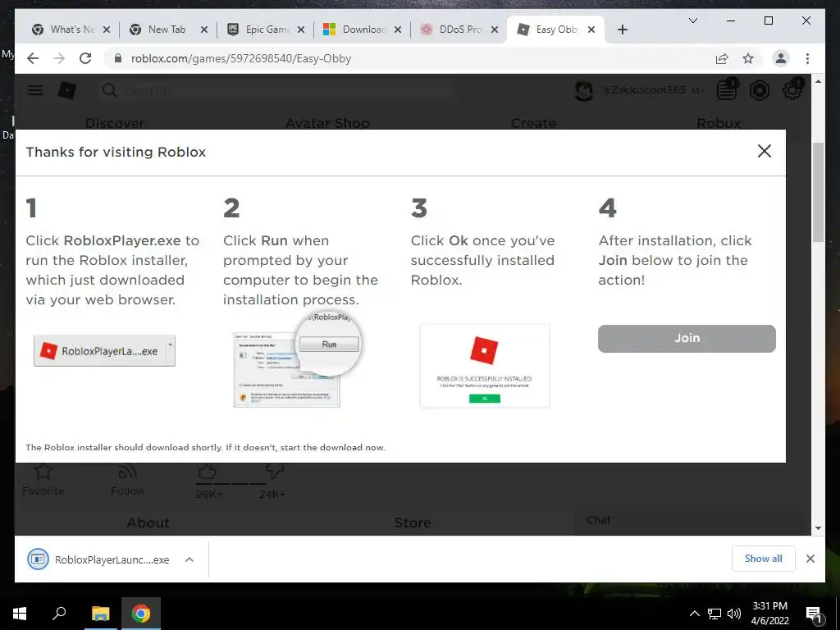Click the page vertical scrollbar thumb

point(818,192)
